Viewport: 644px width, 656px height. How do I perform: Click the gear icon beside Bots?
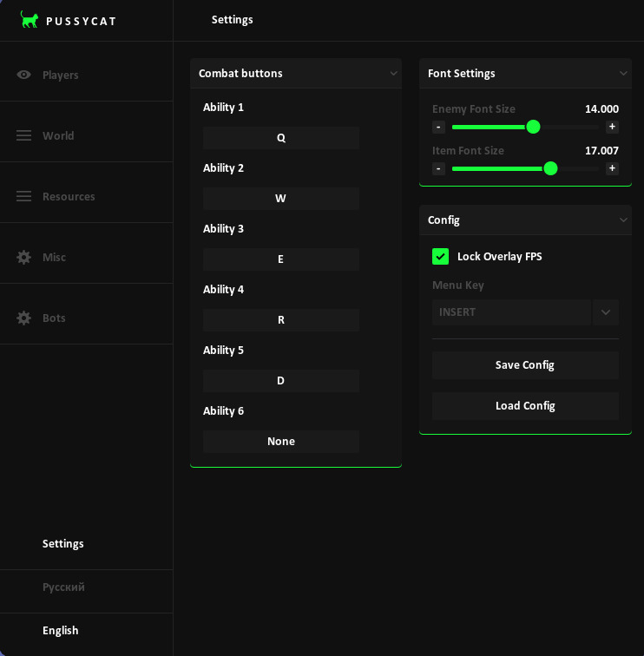point(23,318)
